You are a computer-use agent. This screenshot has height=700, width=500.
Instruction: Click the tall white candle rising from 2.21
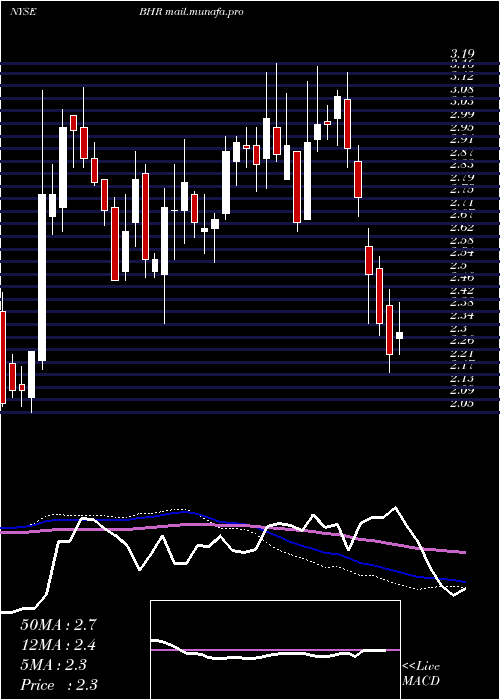click(x=42, y=277)
